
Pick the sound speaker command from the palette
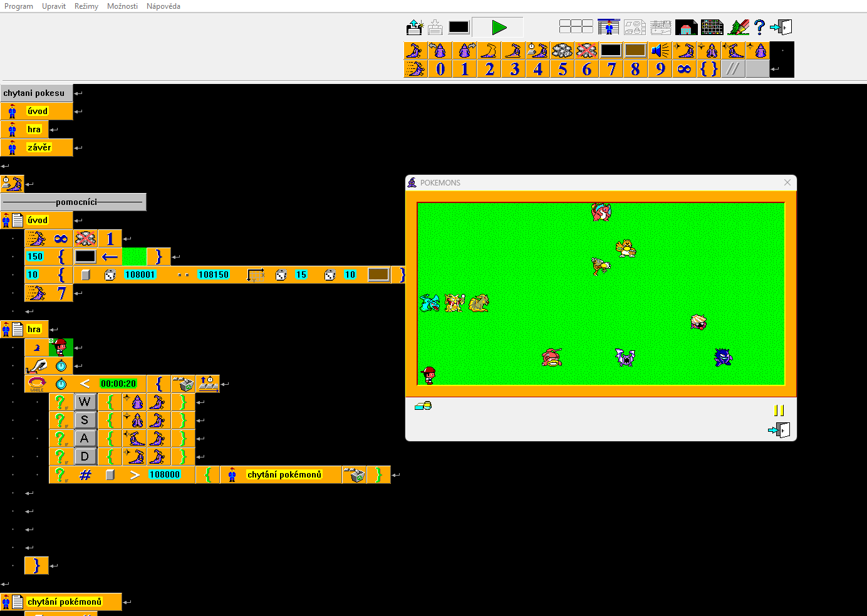tap(660, 51)
